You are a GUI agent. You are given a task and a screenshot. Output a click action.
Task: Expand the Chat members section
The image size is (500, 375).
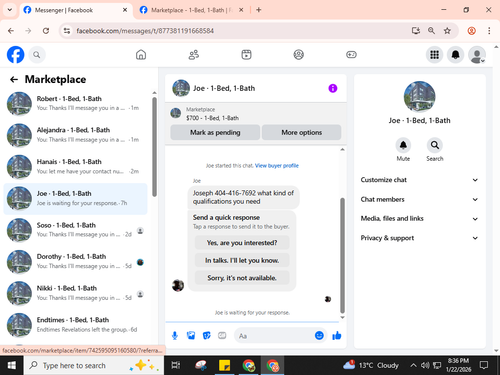pyautogui.click(x=419, y=199)
